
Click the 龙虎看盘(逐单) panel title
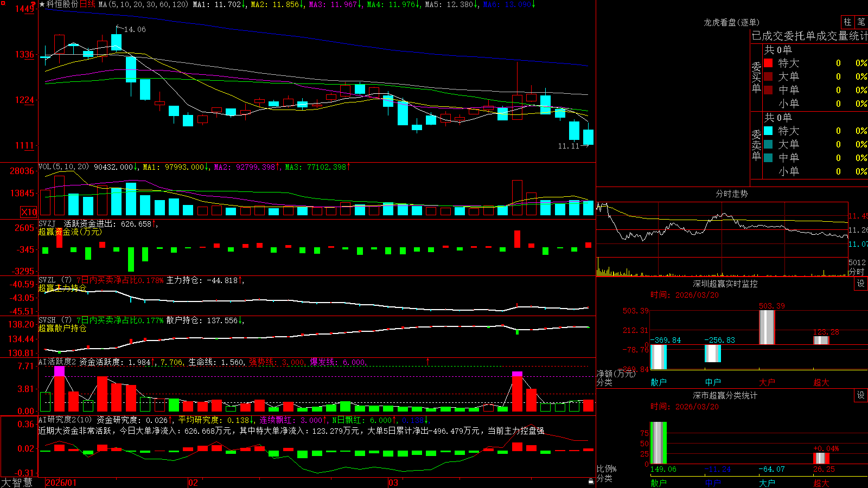click(x=731, y=22)
